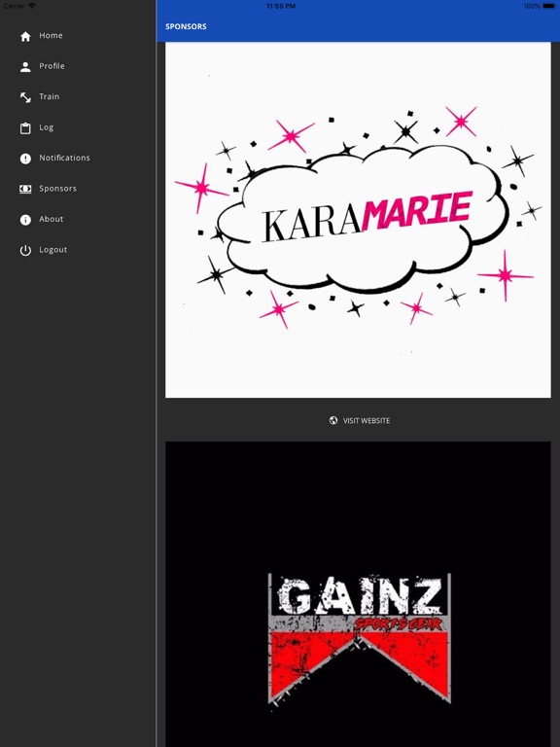Click the Profile person icon

(25, 67)
